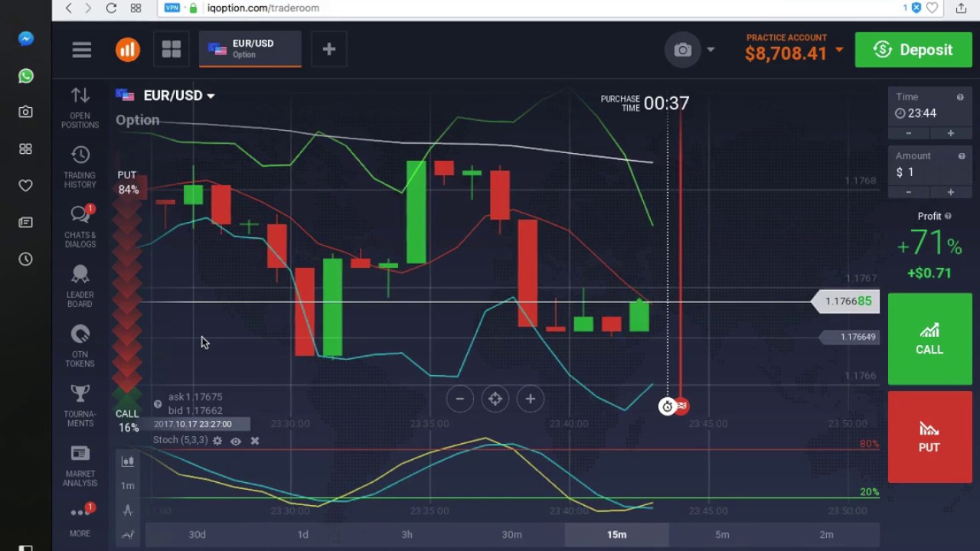Add a new asset tab with plus
Viewport: 980px width, 551px height.
(x=329, y=50)
